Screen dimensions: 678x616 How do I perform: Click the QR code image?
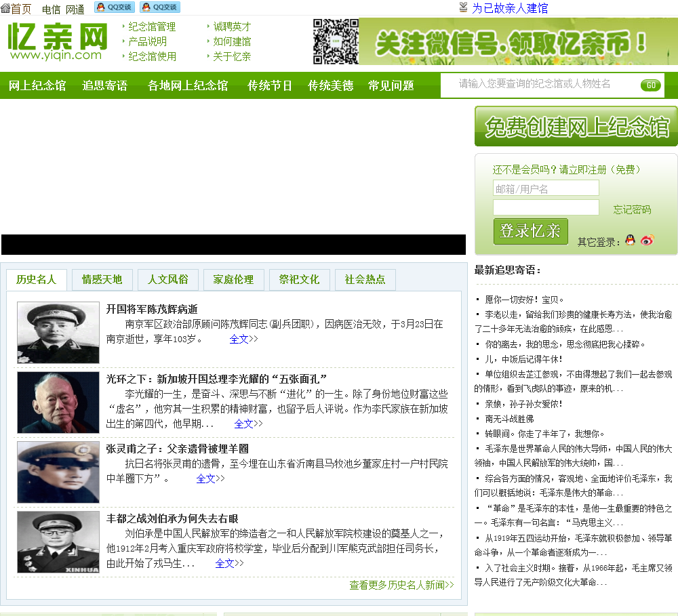coord(336,41)
